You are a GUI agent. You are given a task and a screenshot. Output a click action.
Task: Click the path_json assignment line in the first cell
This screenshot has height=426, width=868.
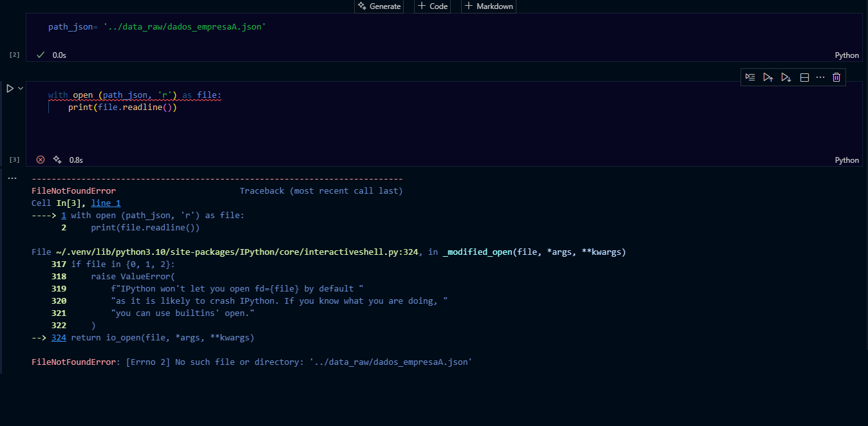click(x=157, y=27)
